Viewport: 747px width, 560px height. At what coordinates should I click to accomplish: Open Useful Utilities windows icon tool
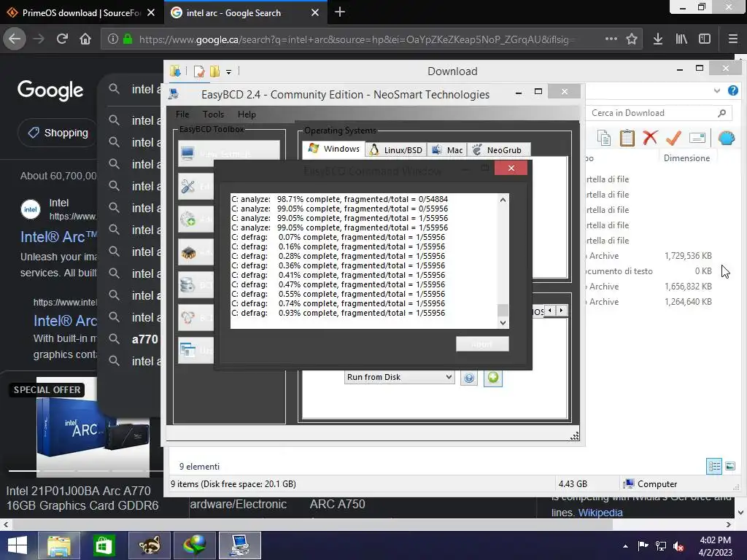coord(196,351)
